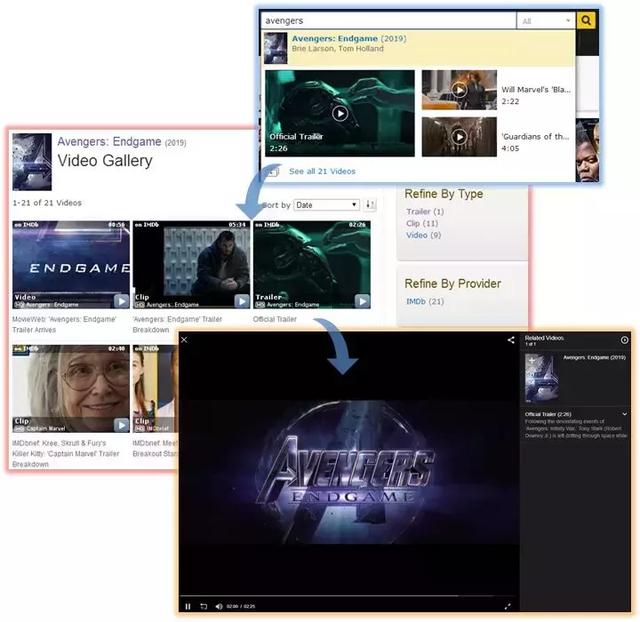
Task: Click 02:00 / 02:25 time readout
Action: [x=241, y=606]
